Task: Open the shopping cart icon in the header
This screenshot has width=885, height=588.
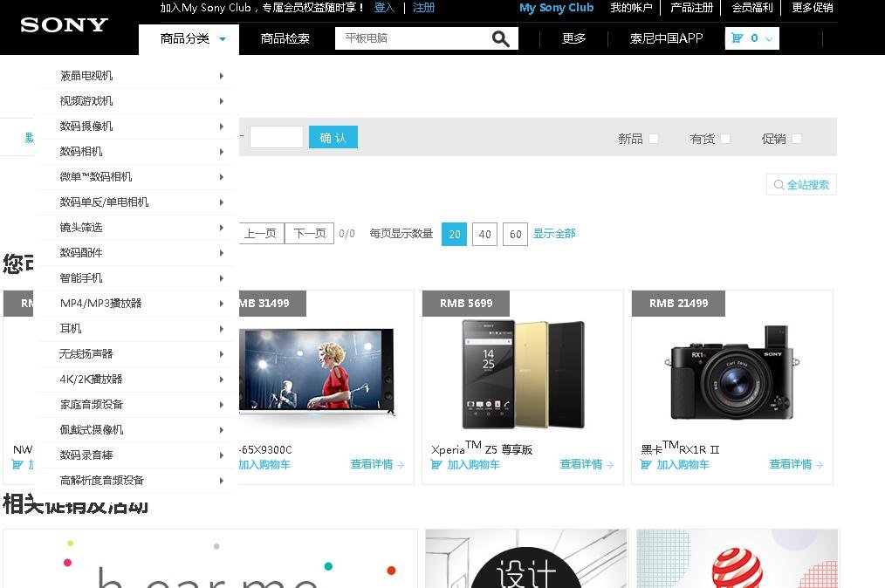Action: coord(737,38)
